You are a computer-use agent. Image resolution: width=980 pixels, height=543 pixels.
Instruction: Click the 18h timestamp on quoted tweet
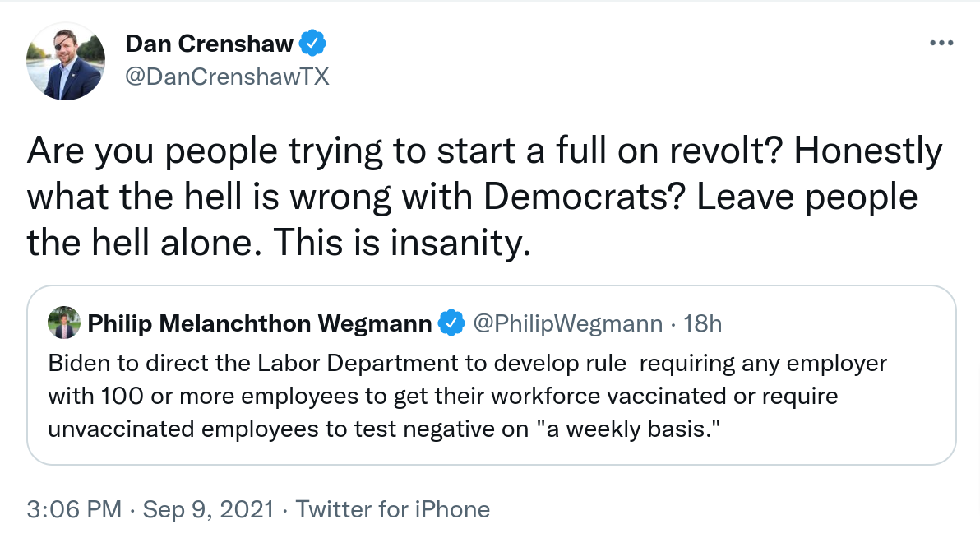702,324
